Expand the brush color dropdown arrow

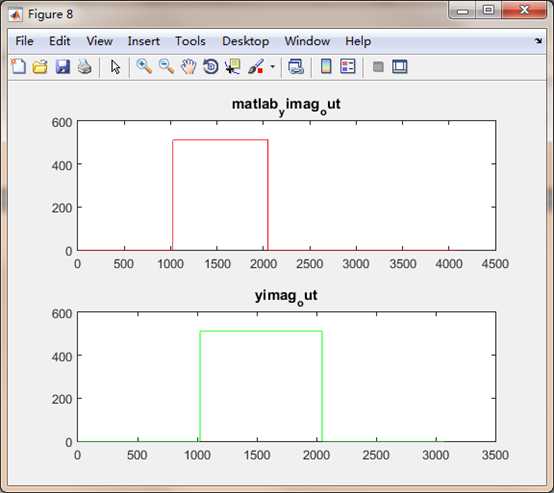click(x=272, y=66)
